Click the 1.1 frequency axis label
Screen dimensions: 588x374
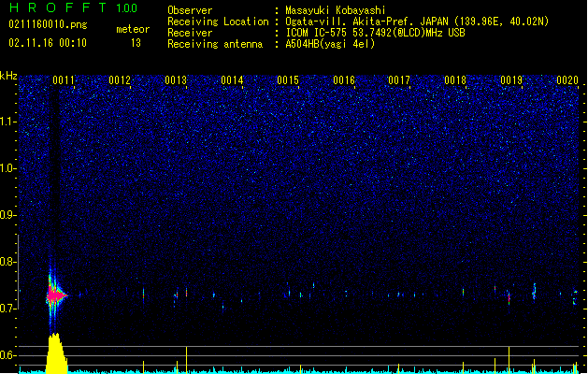pos(7,122)
